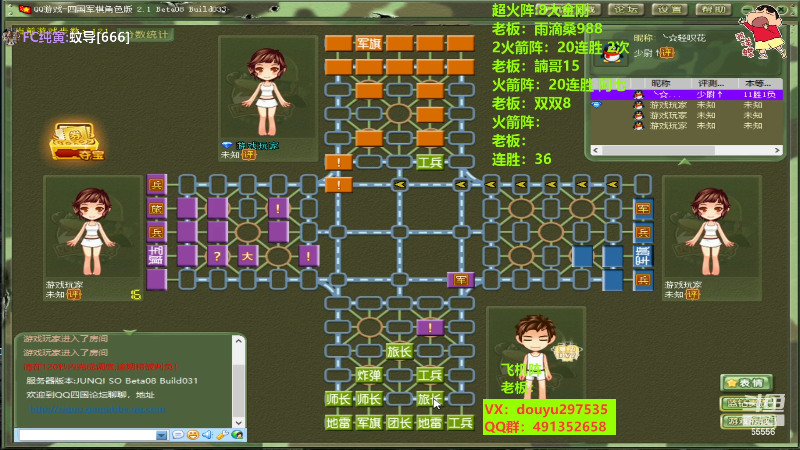Click the player list scroll left arrow
This screenshot has height=450, width=800.
(595, 150)
